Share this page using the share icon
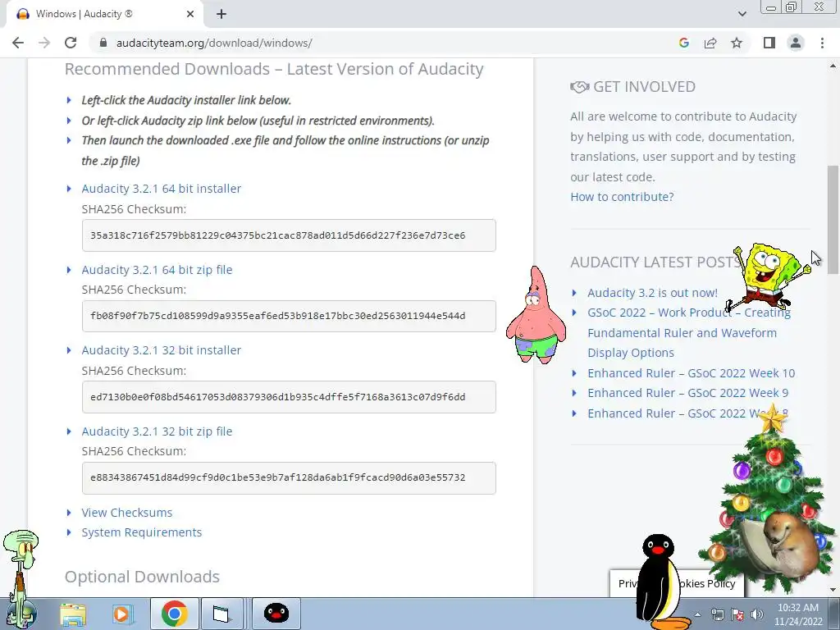The width and height of the screenshot is (840, 630). (x=710, y=43)
